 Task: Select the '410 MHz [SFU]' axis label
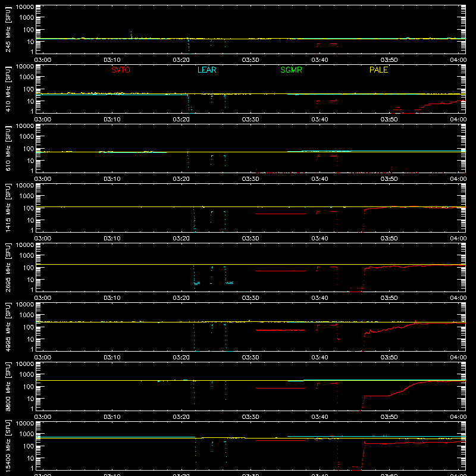(x=8, y=89)
